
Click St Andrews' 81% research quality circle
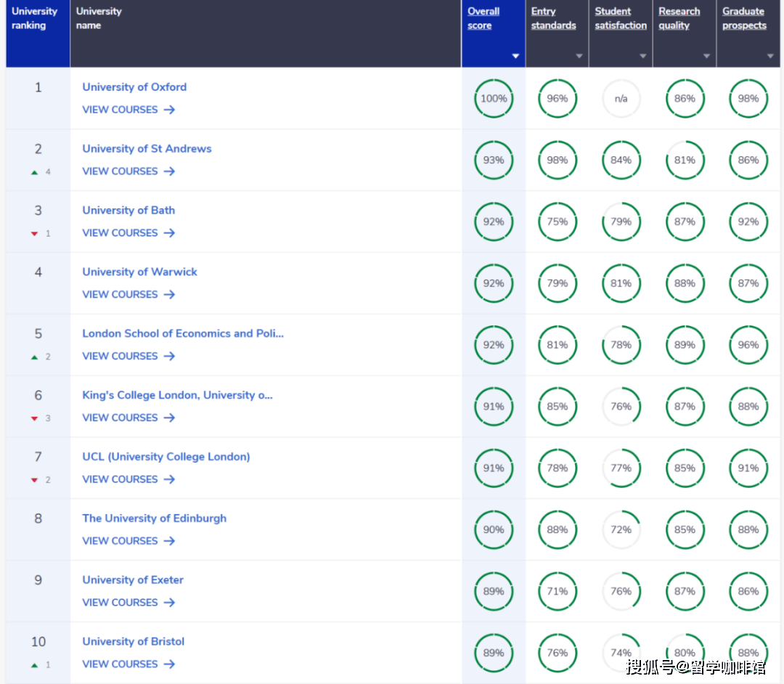[685, 160]
